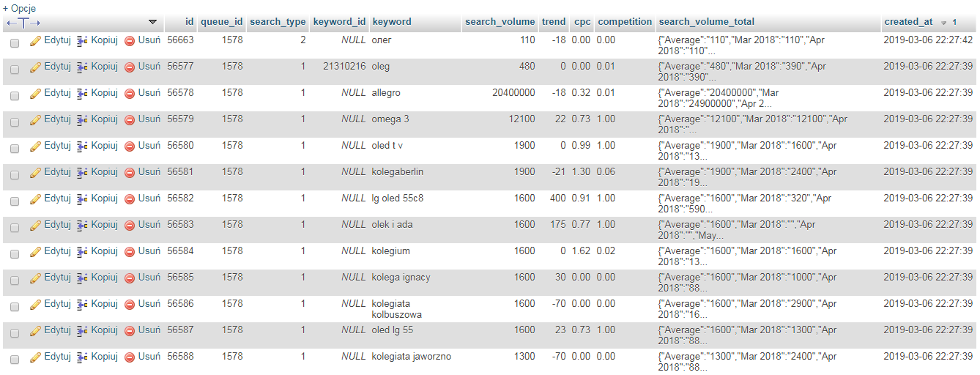
Task: Toggle sort direction arrow beside created_at
Action: click(x=944, y=23)
